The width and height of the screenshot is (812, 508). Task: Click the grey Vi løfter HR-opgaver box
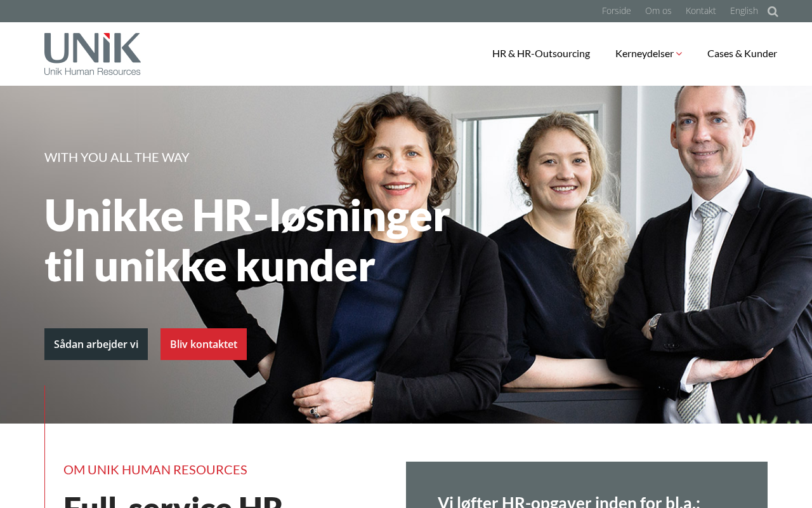[587, 485]
